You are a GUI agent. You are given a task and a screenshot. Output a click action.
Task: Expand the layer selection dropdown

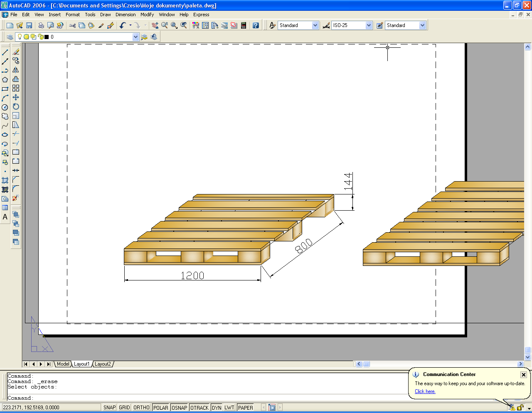click(x=135, y=37)
